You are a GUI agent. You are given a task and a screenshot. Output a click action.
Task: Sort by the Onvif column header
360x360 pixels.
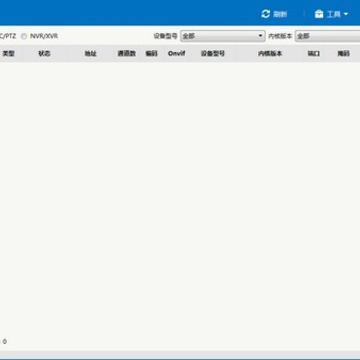pos(176,53)
